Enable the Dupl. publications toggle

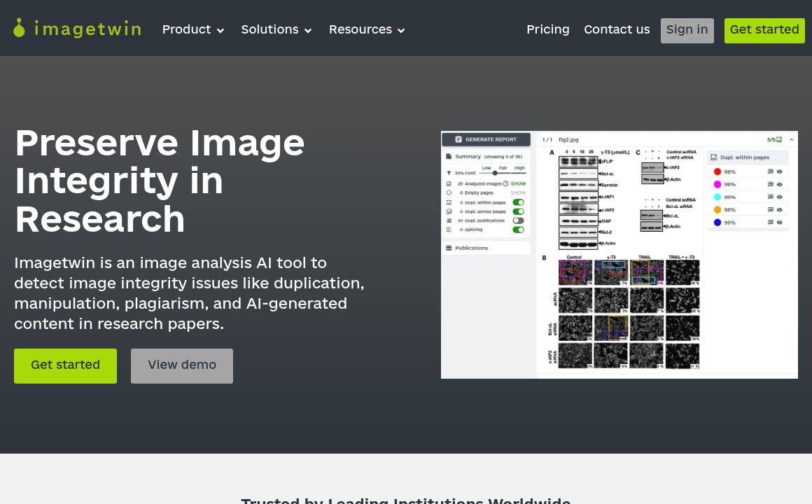coord(518,220)
